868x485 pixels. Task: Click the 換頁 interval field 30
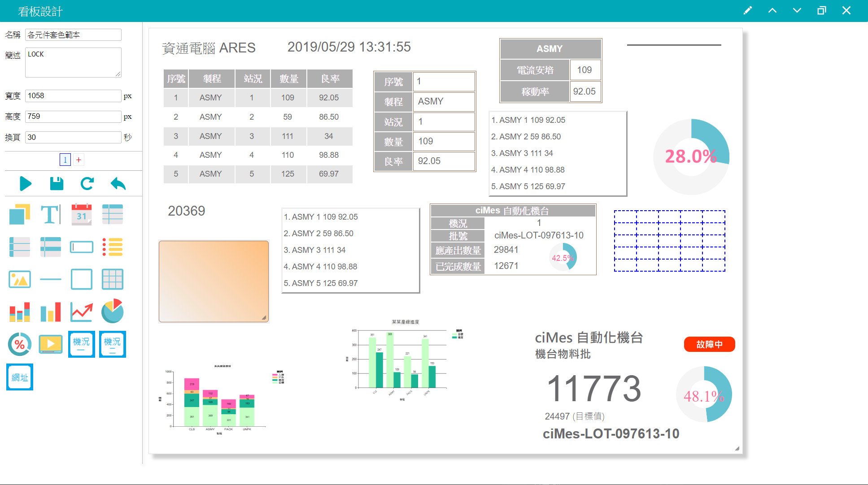tap(73, 137)
